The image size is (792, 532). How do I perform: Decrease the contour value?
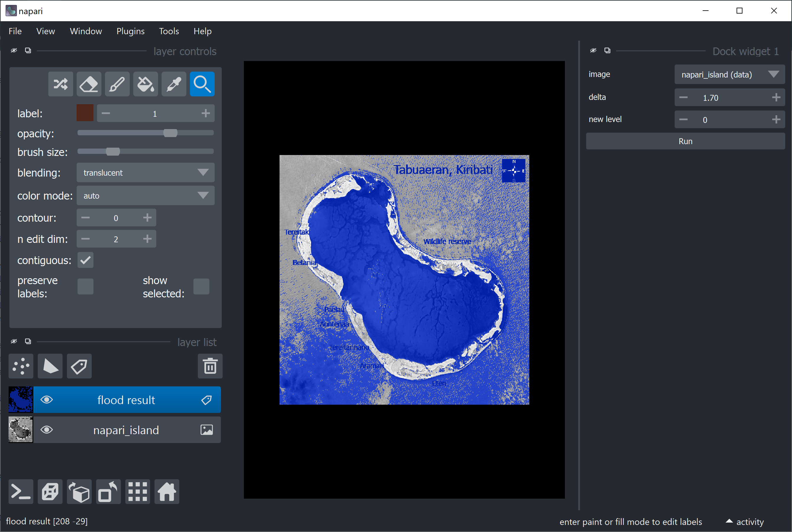tap(86, 218)
